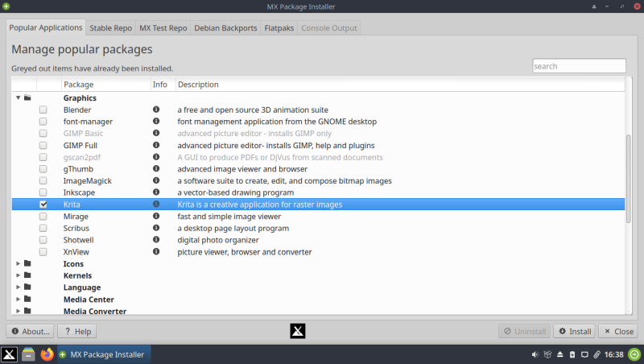Click the Description column header

point(400,85)
